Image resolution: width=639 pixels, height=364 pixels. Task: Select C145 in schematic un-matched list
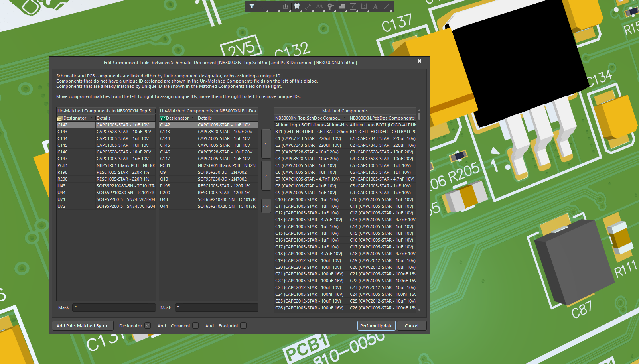click(x=106, y=145)
